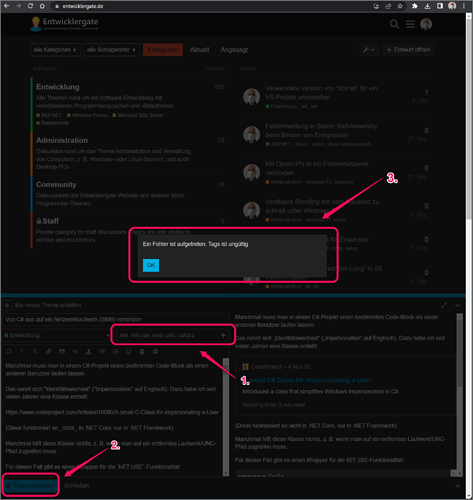Insert a blockquote with the quote icon
473x500 pixels.
click(62, 351)
